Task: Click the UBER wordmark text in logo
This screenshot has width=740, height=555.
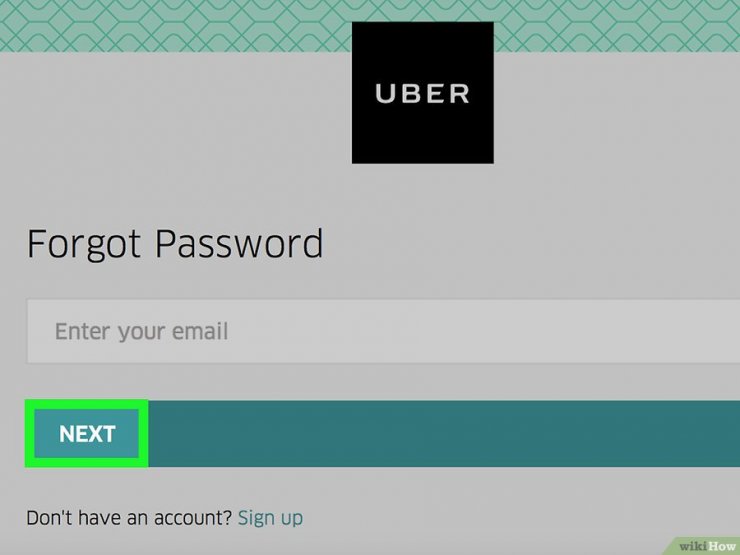Action: 422,93
